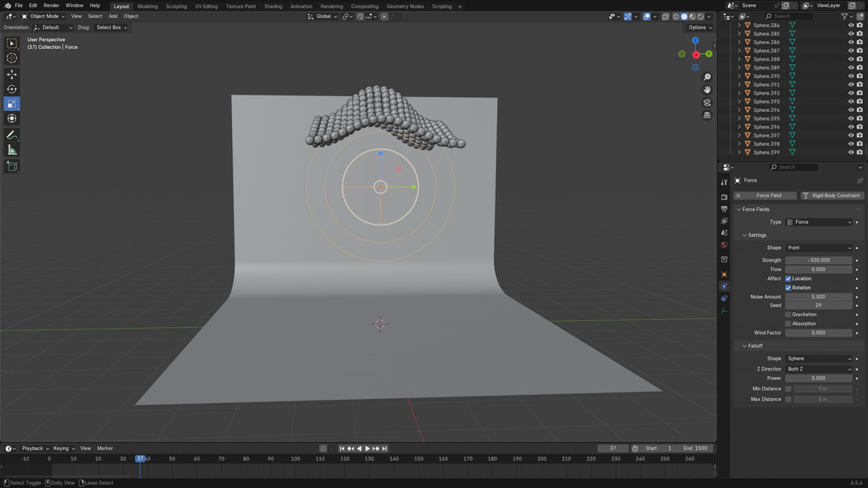Open the Z Direction dropdown
868x488 pixels.
click(x=820, y=369)
